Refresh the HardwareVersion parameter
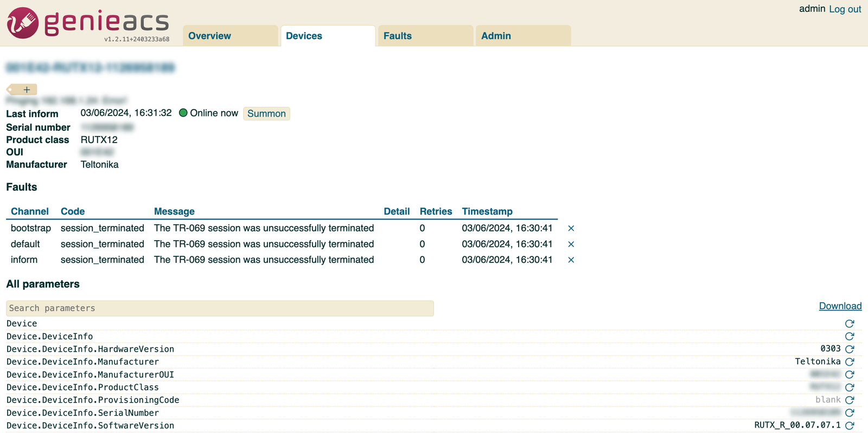Image resolution: width=868 pixels, height=433 pixels. tap(850, 349)
